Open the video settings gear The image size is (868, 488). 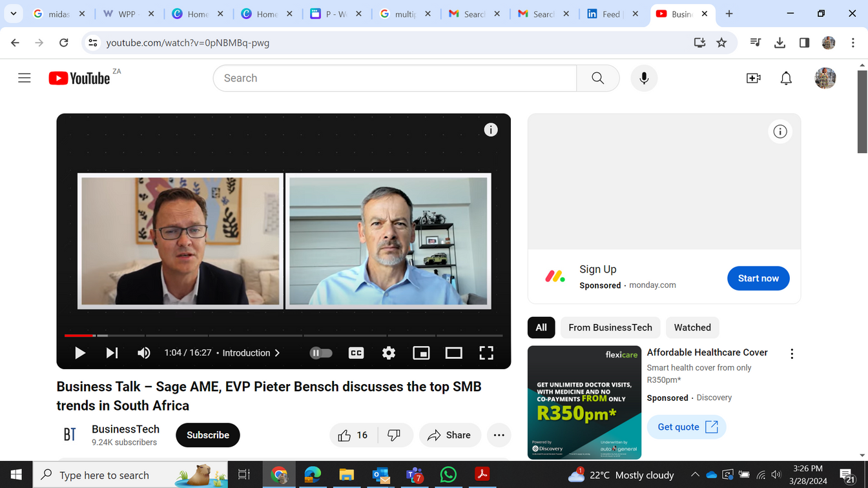tap(389, 352)
